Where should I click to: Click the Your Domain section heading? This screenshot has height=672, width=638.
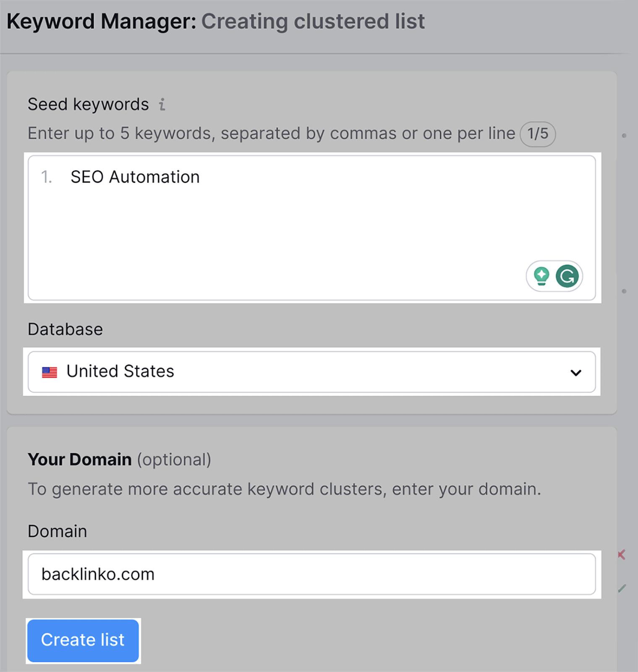[x=80, y=459]
